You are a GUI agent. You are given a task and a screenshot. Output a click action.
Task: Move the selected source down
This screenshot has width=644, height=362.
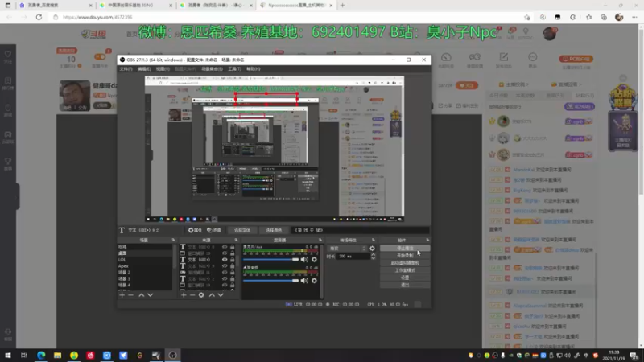[x=221, y=294]
